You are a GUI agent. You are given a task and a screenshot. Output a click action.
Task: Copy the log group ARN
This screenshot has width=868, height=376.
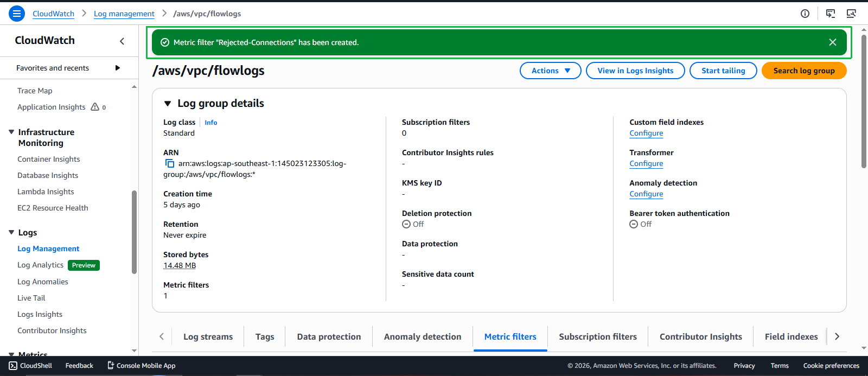[170, 163]
